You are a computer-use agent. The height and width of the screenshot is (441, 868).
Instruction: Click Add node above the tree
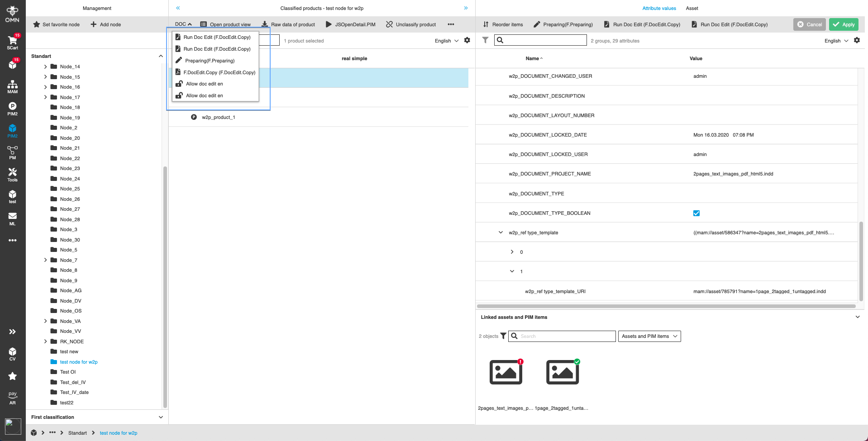pyautogui.click(x=105, y=24)
